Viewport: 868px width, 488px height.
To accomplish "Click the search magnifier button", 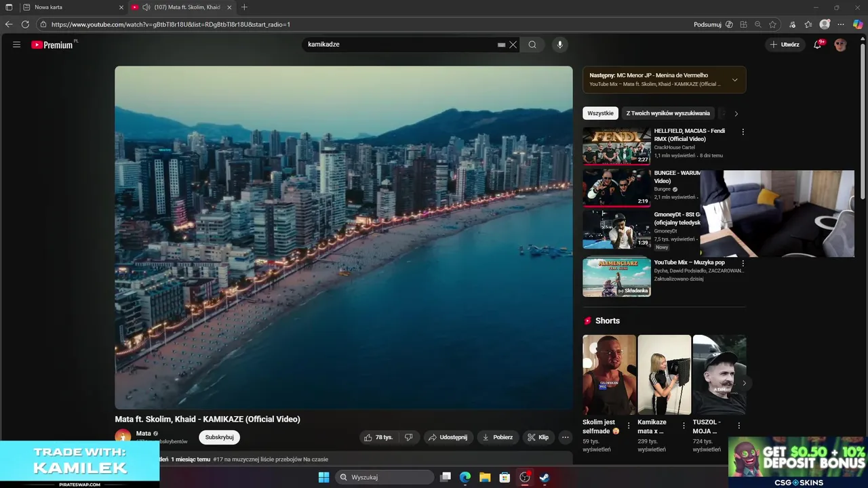I will tap(532, 45).
